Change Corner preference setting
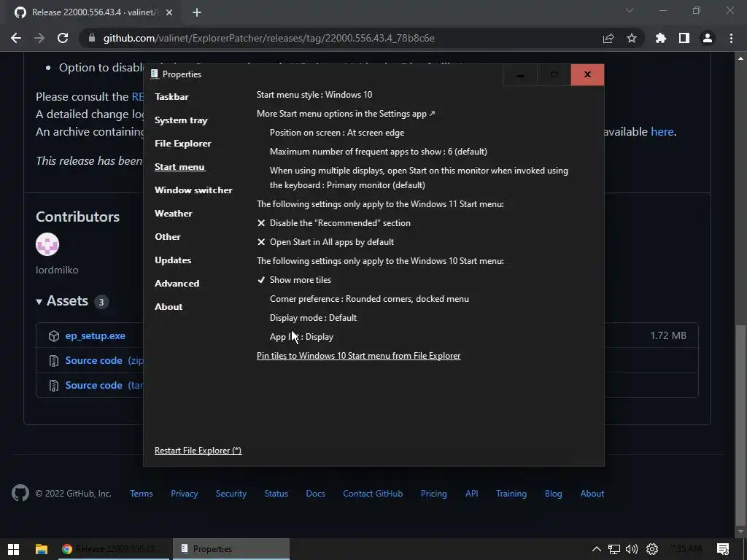 point(369,299)
